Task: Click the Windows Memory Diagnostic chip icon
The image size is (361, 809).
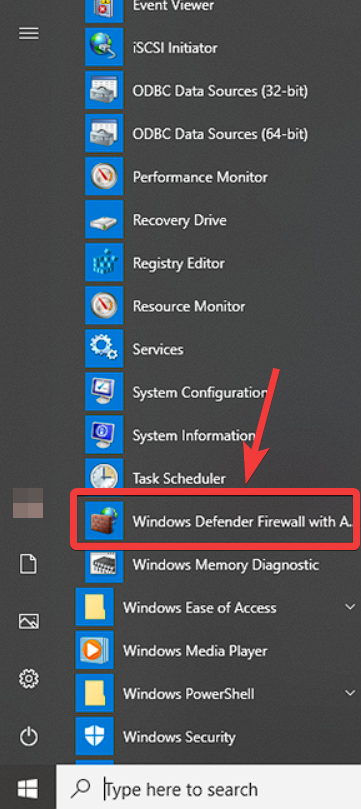Action: (104, 564)
